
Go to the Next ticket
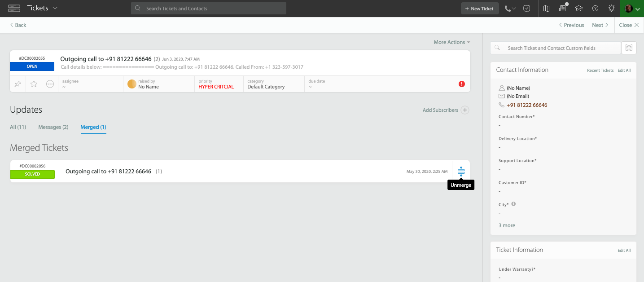tap(600, 25)
